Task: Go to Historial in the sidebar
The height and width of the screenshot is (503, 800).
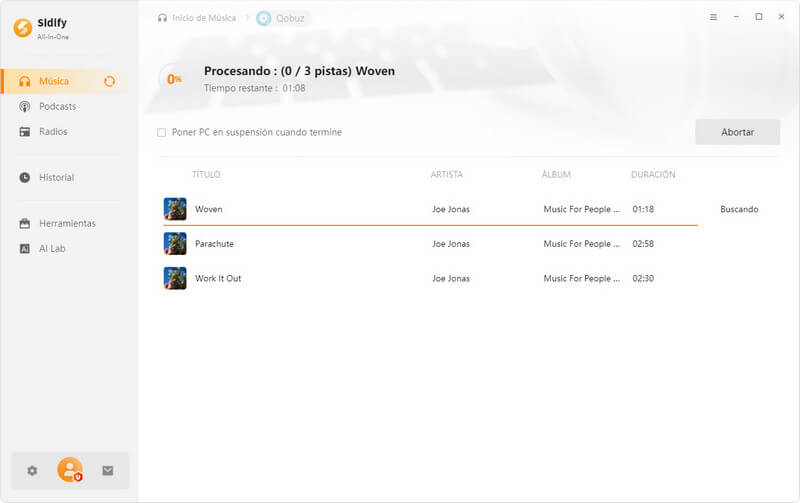Action: point(56,177)
